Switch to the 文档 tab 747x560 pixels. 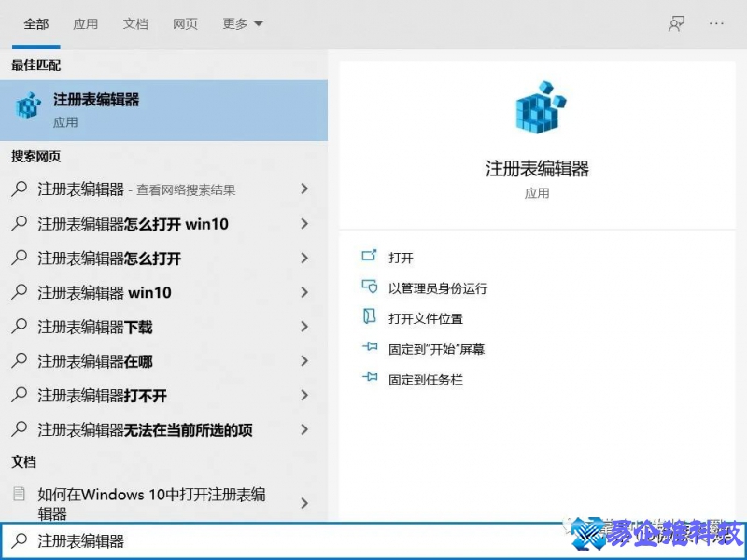135,23
